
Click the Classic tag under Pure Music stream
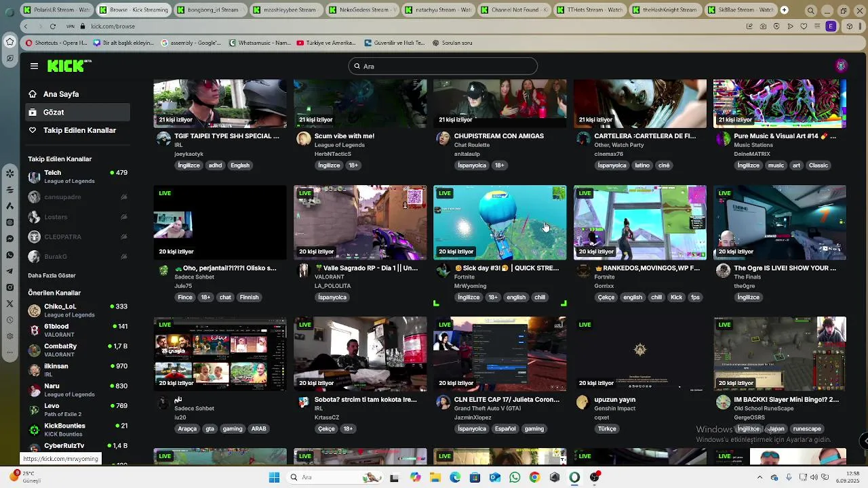coord(818,165)
